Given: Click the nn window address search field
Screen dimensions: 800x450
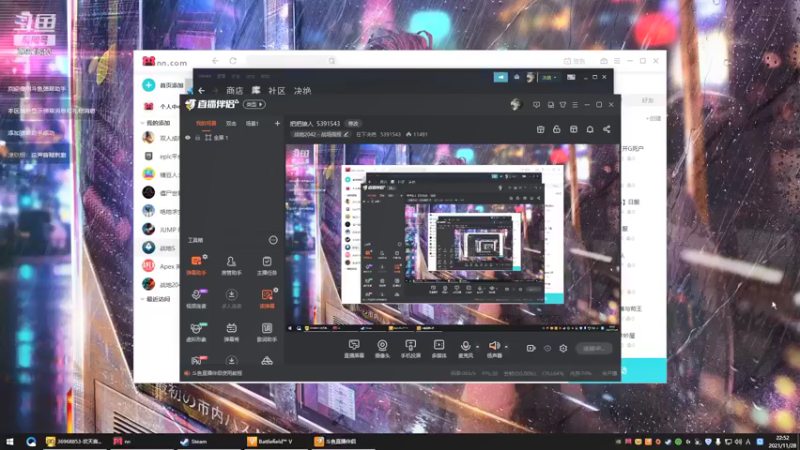Looking at the screenshot, I should 291,61.
